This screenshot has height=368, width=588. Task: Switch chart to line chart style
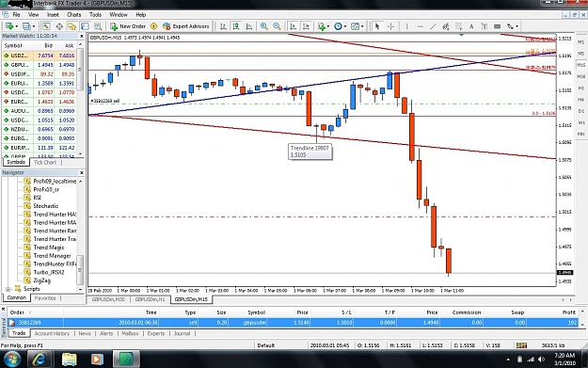point(249,26)
